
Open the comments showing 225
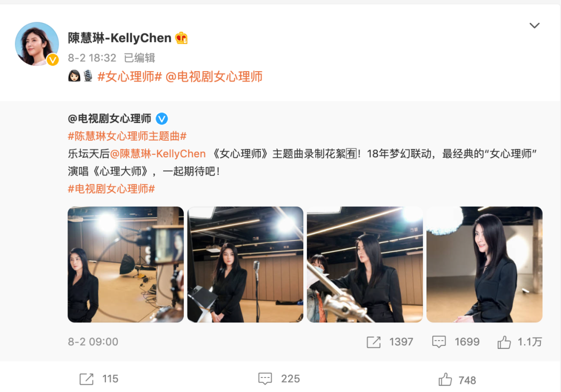(x=265, y=379)
